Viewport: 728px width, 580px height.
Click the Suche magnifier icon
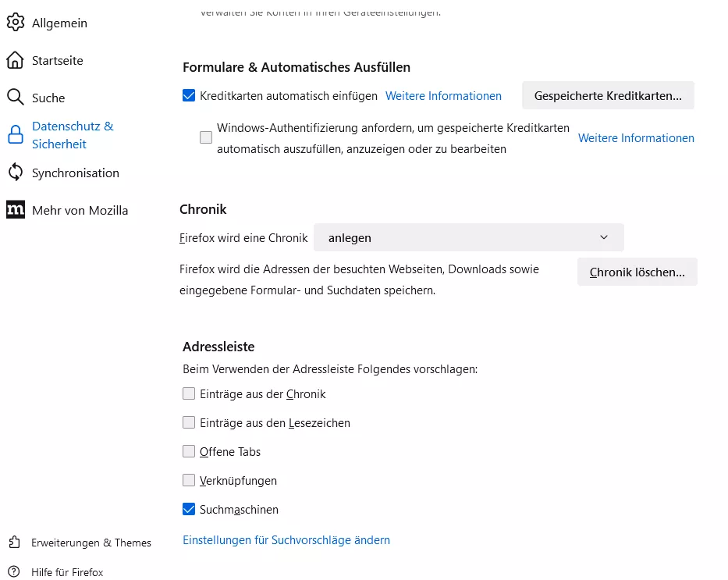click(16, 98)
